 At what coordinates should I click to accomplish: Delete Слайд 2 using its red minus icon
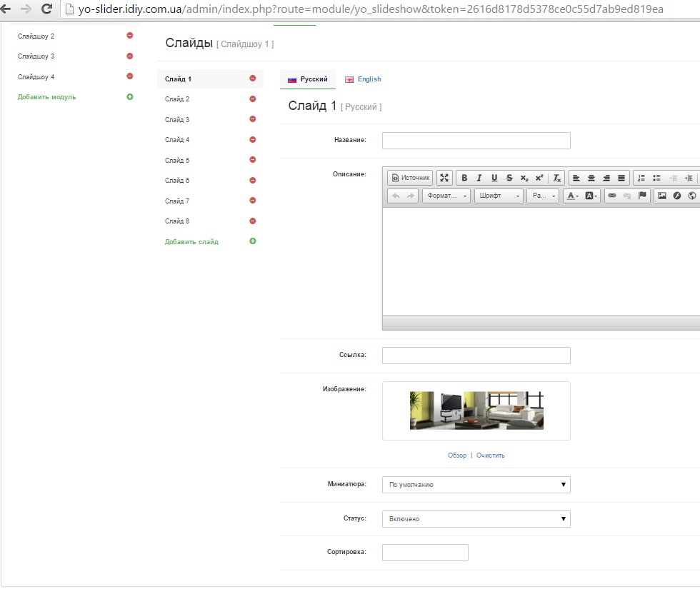coord(253,99)
